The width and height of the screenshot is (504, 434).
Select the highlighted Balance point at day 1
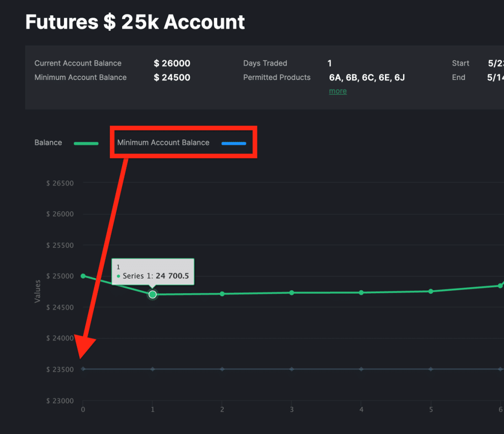(153, 294)
